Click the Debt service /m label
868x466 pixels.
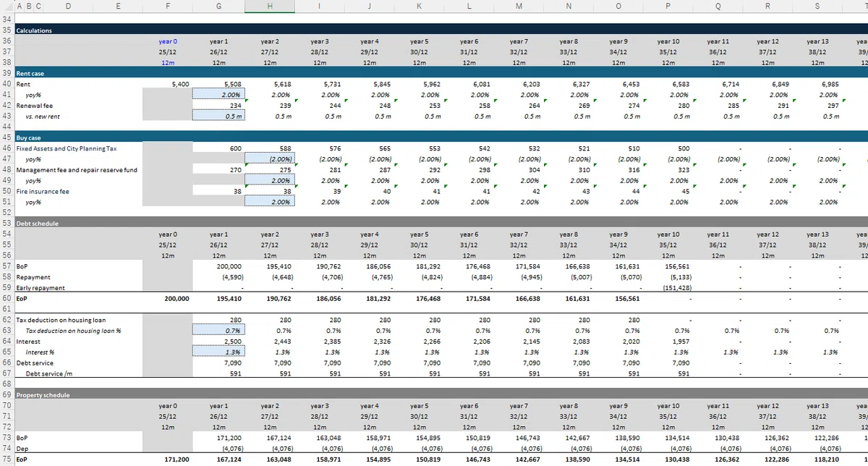[x=49, y=373]
